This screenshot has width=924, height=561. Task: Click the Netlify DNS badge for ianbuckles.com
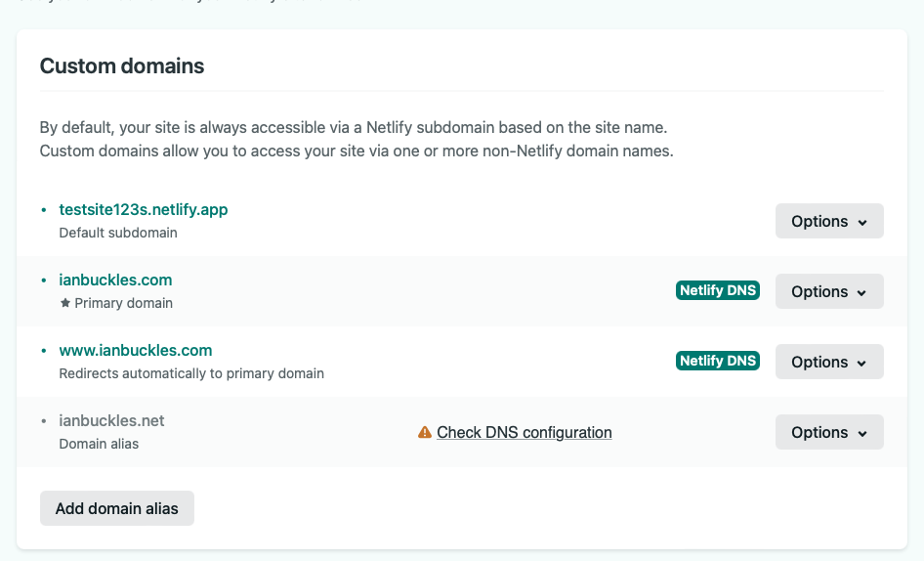[x=718, y=290]
